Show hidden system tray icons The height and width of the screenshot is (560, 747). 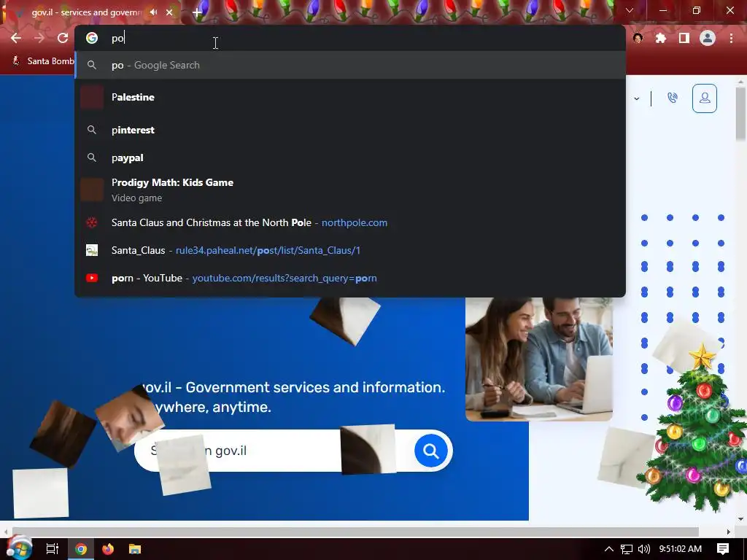pos(608,549)
